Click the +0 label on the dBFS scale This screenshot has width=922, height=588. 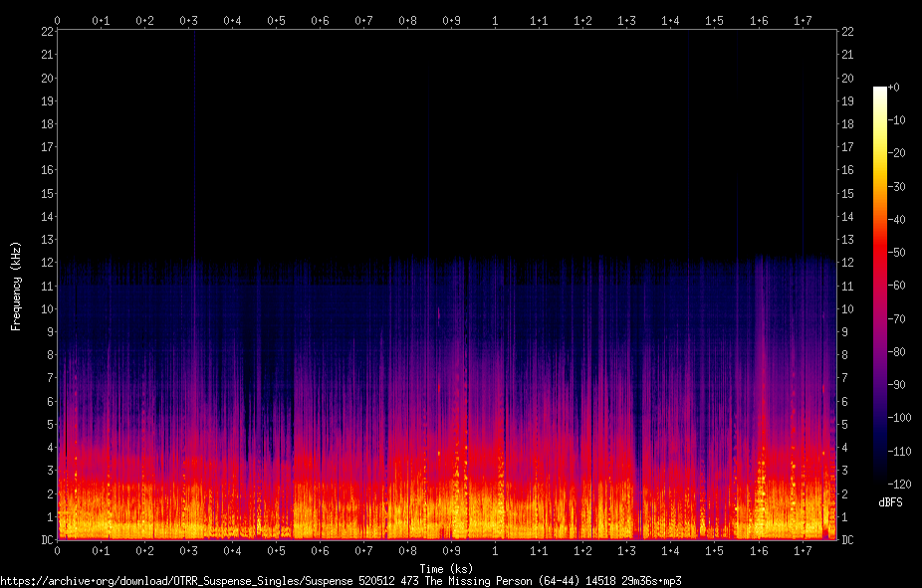(x=894, y=87)
